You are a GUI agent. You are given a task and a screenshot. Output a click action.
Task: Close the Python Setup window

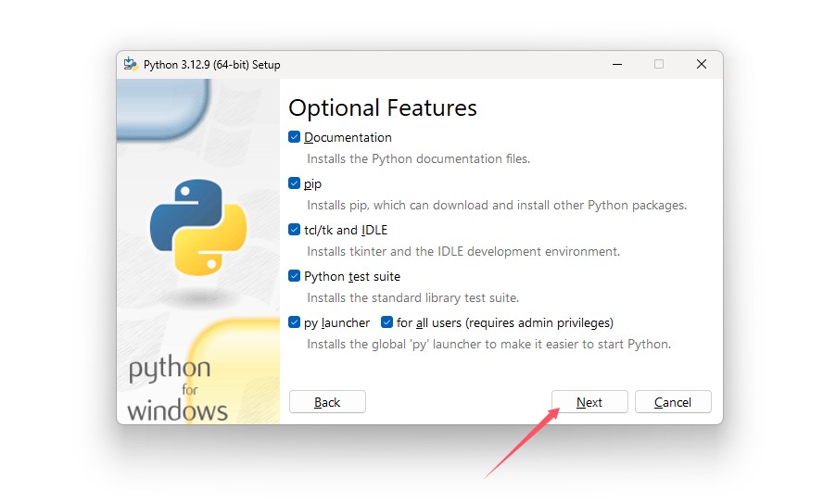[702, 65]
